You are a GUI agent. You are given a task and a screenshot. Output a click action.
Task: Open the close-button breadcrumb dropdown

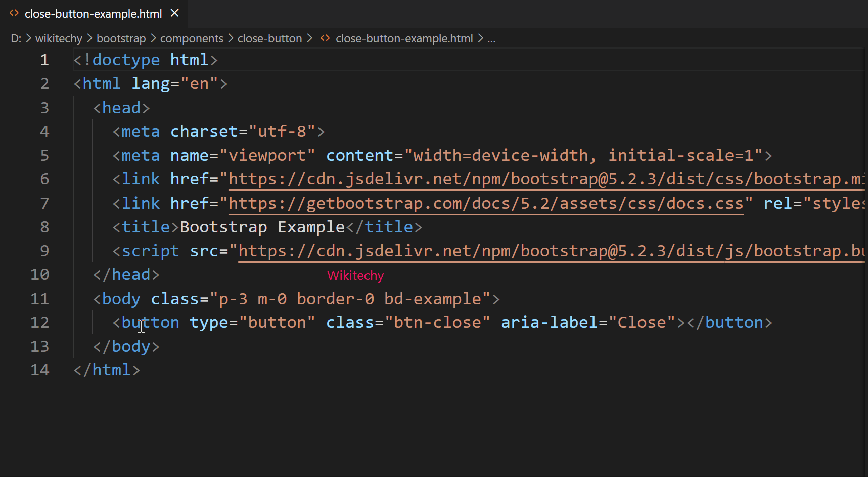click(269, 38)
